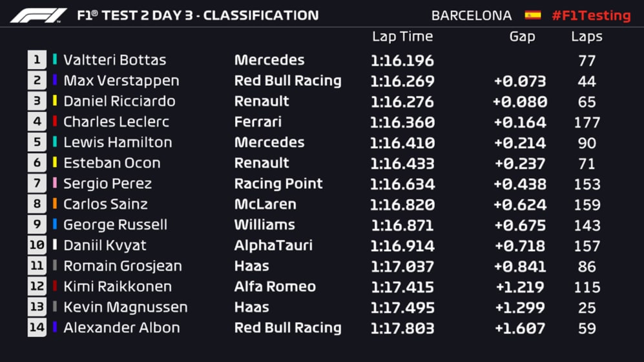Click the Lap Time column header

[x=402, y=37]
